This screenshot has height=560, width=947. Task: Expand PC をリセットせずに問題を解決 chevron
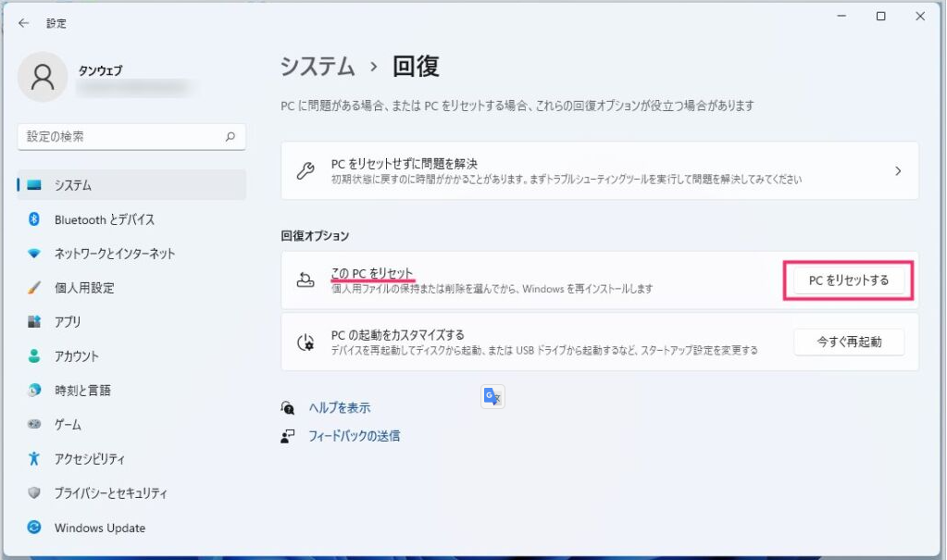click(x=898, y=171)
